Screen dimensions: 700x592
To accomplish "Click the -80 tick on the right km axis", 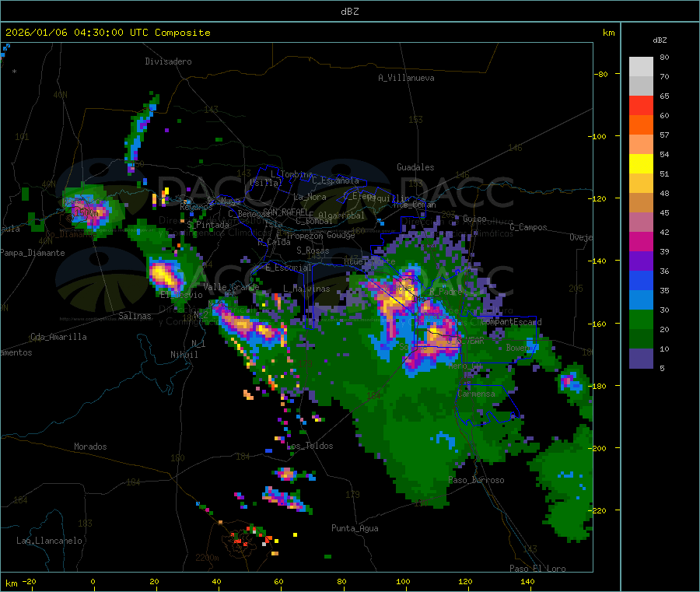I will tap(600, 74).
